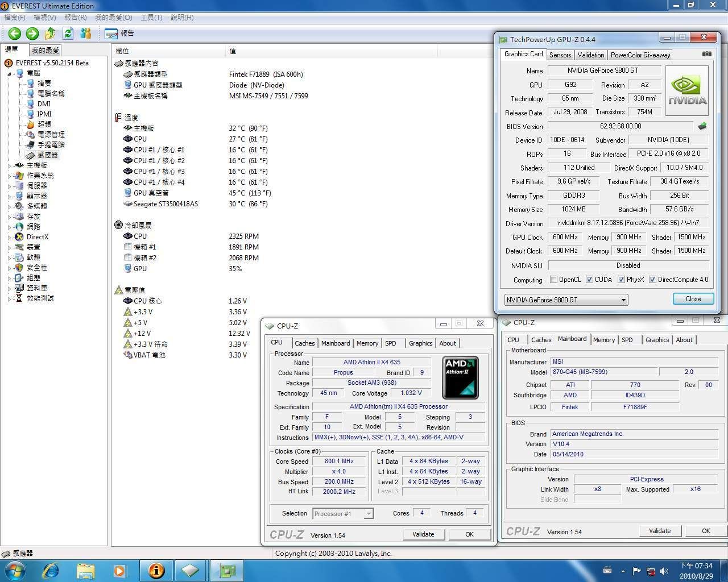The image size is (728, 582).
Task: Switch to SPD tab in right CPU-Z window
Action: 627,339
